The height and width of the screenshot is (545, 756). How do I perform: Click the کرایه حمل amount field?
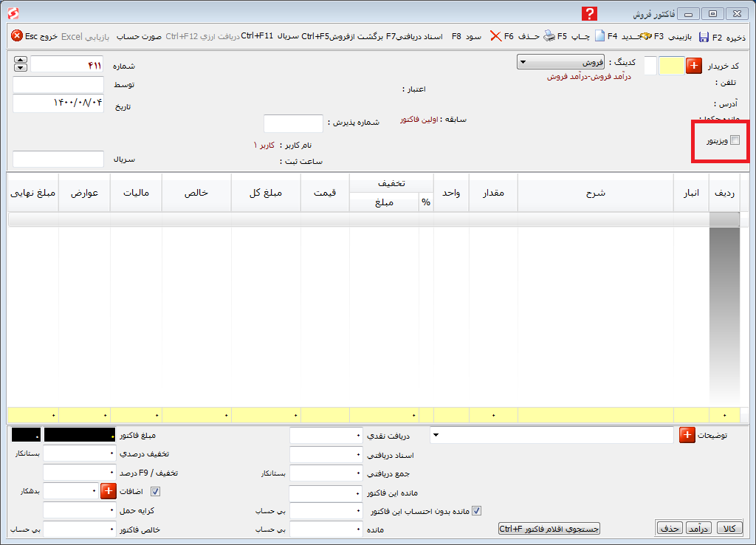pos(80,510)
